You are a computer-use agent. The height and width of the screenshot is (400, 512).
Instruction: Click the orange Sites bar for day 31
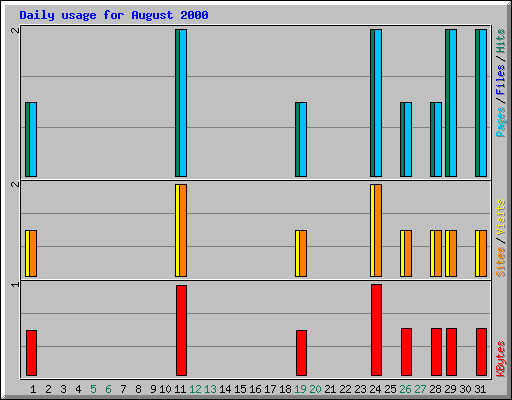tap(483, 253)
